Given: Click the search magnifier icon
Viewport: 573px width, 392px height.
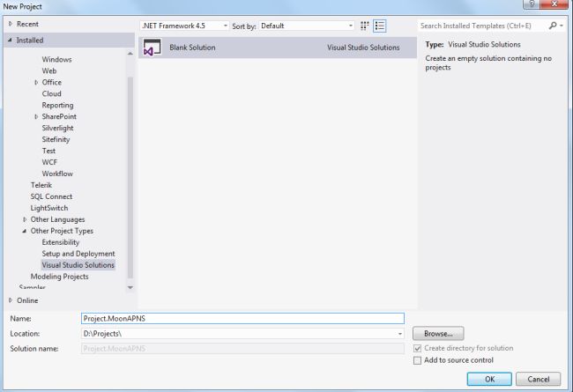Looking at the screenshot, I should (553, 26).
